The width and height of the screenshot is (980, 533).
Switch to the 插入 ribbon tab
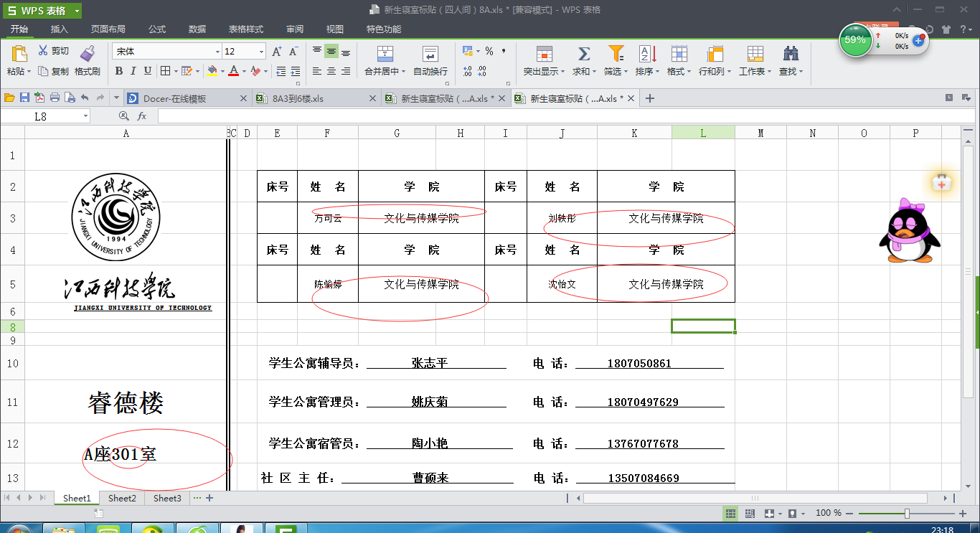click(60, 29)
